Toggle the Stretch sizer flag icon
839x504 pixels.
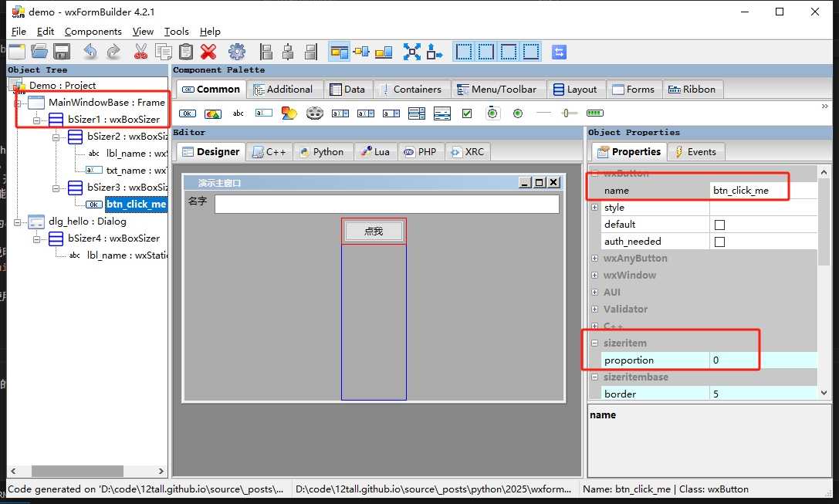(435, 52)
